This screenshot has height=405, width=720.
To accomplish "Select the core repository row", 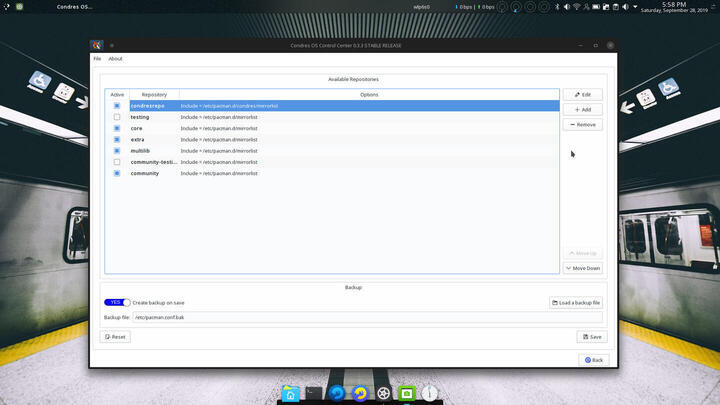I will (x=332, y=129).
